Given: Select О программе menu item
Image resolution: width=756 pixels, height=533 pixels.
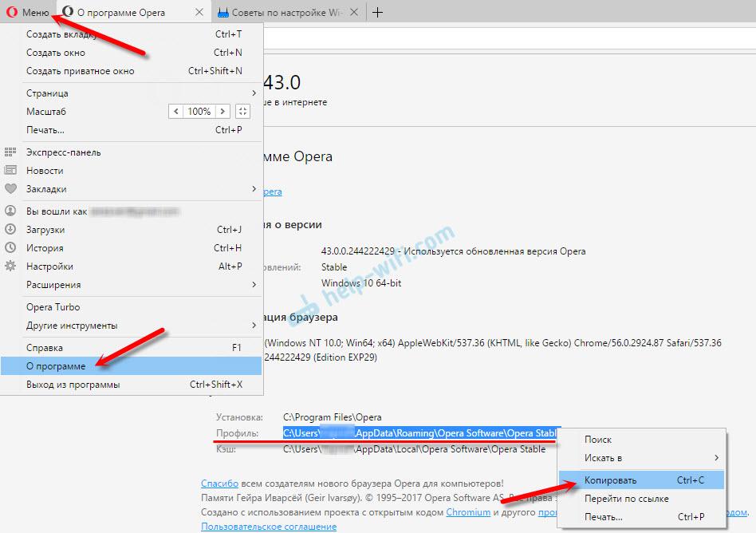Looking at the screenshot, I should pos(132,366).
